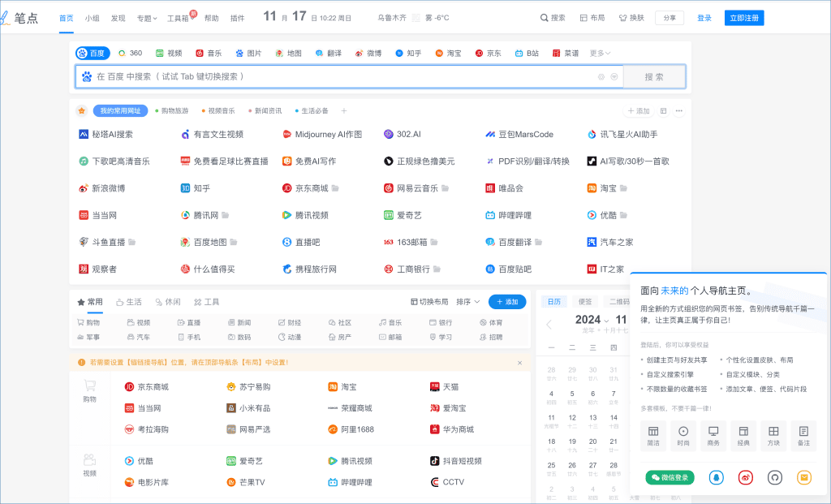Click the 分享 button
This screenshot has width=831, height=504.
pos(670,18)
